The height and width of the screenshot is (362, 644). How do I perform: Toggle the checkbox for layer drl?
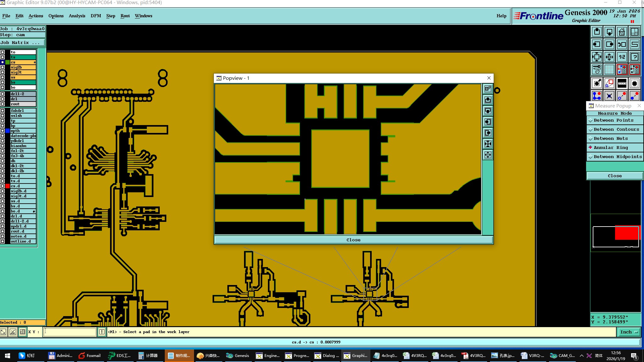[3, 99]
